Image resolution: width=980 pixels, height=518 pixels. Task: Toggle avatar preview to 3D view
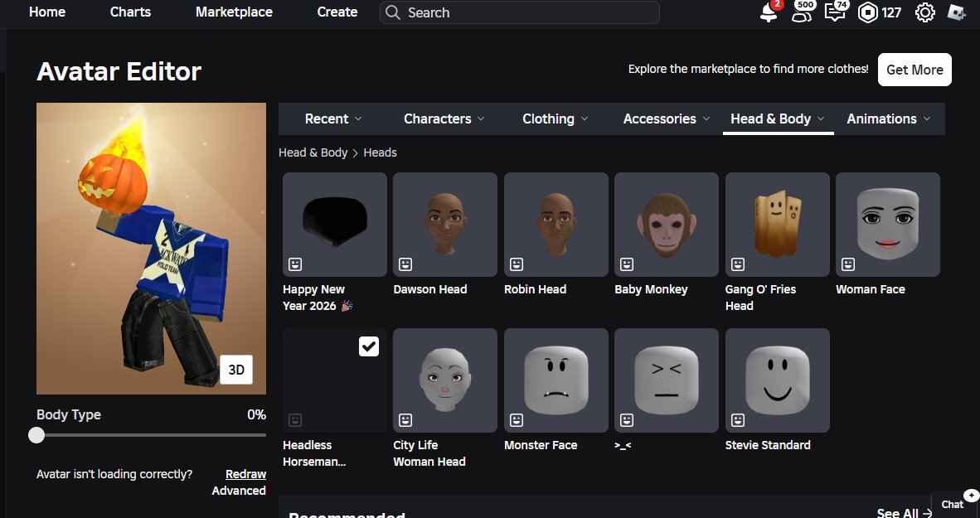(236, 370)
